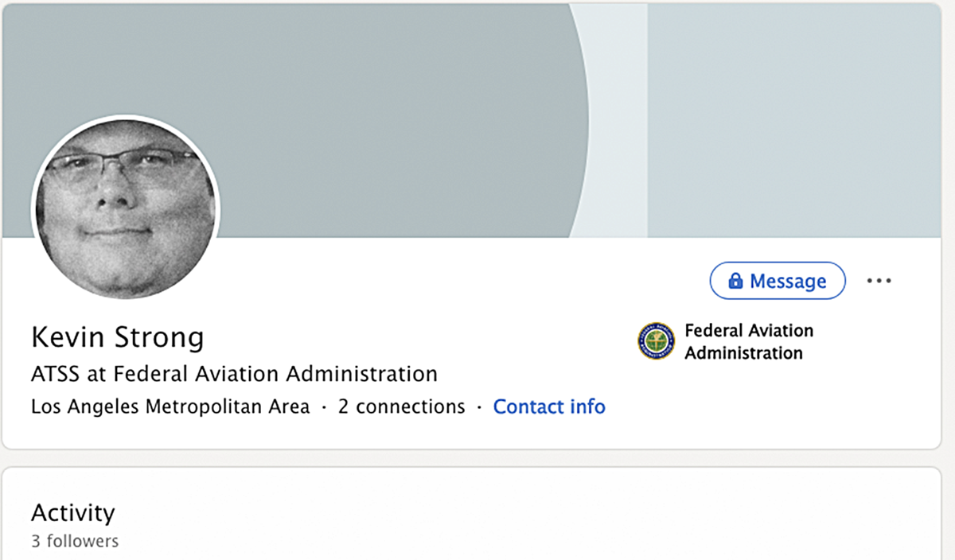
Task: Click the Federal Aviation Administration company name
Action: tap(749, 341)
